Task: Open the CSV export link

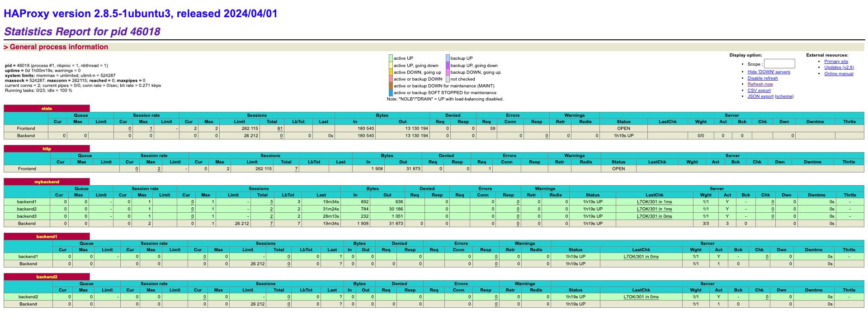Action: coord(759,91)
